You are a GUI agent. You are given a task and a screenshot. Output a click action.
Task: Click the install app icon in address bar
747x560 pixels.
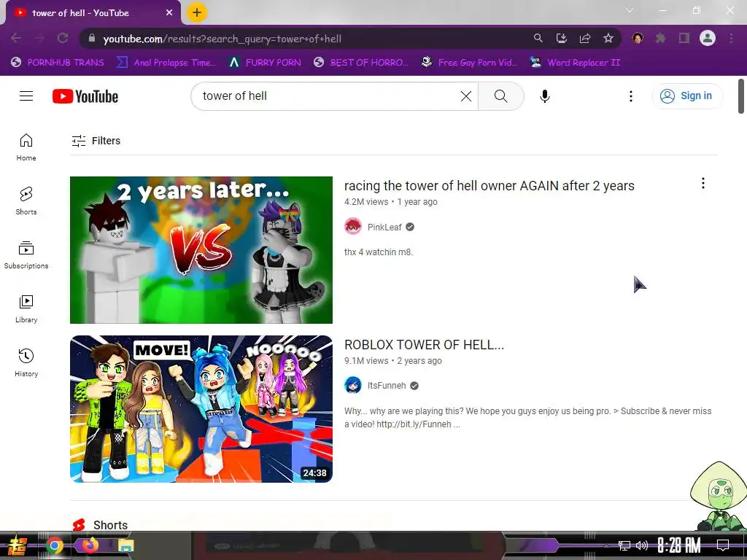[x=562, y=38]
